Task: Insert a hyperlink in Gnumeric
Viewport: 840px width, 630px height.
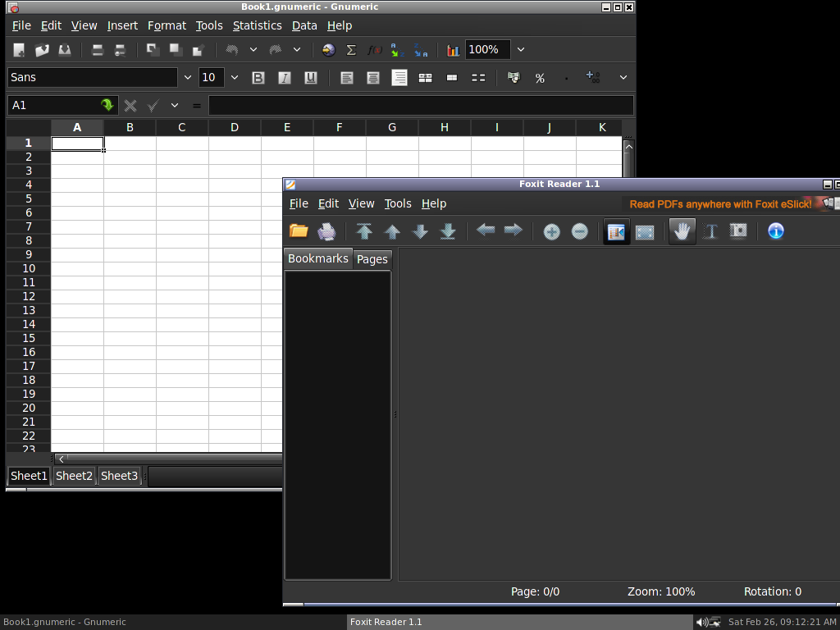Action: [x=328, y=50]
